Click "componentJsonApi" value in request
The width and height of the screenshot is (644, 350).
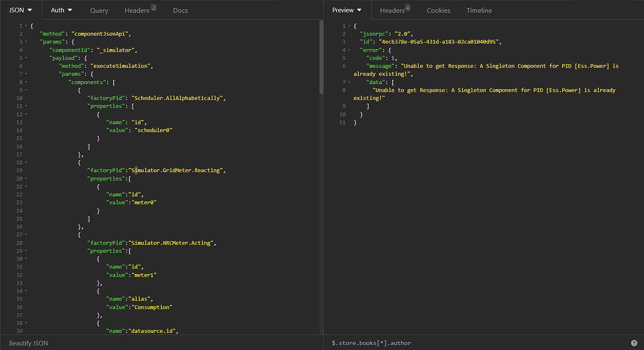coord(101,34)
